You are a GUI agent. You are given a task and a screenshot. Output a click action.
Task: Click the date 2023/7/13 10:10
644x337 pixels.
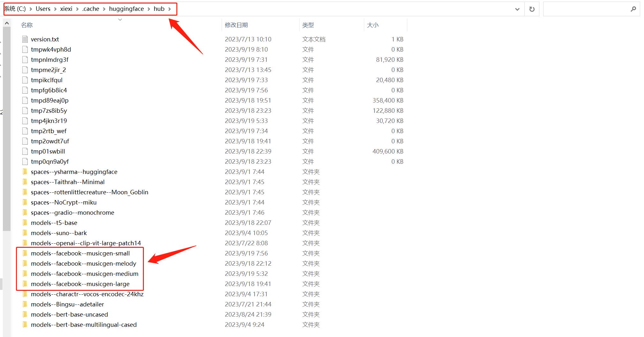pos(248,39)
